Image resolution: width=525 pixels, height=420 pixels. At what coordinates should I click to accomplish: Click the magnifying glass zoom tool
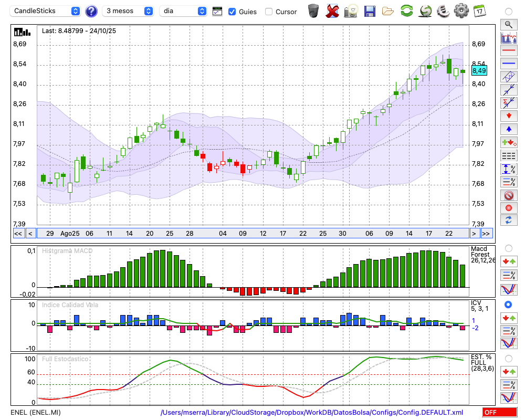(508, 24)
